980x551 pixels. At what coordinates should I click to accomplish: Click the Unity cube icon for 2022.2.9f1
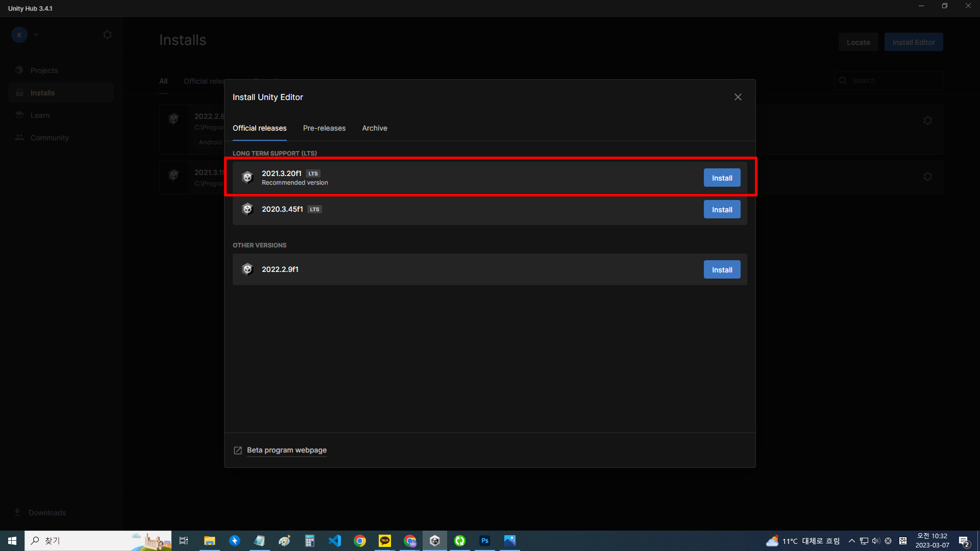click(x=248, y=269)
